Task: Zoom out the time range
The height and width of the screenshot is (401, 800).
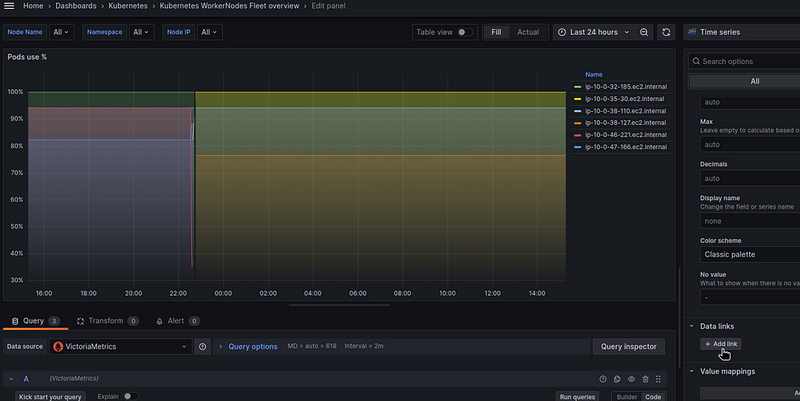Action: (x=644, y=32)
